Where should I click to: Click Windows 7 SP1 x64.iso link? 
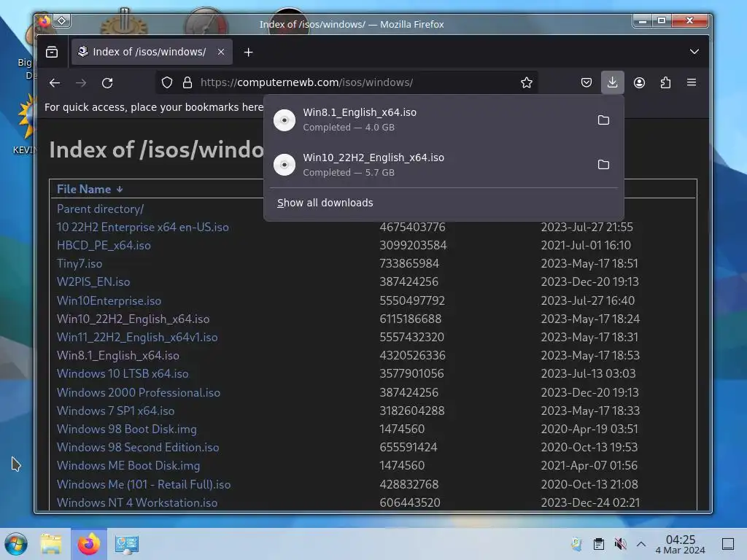coord(115,411)
